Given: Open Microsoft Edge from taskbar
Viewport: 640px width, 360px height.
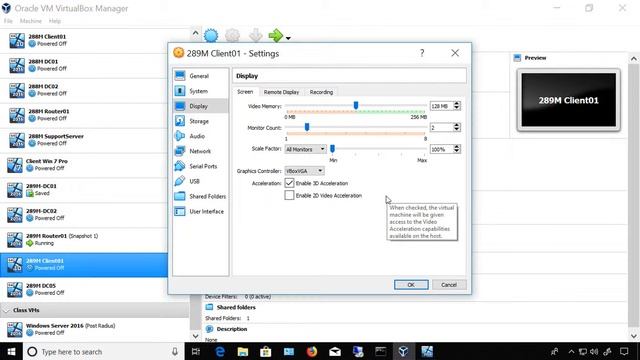Looking at the screenshot, I should (x=220, y=351).
